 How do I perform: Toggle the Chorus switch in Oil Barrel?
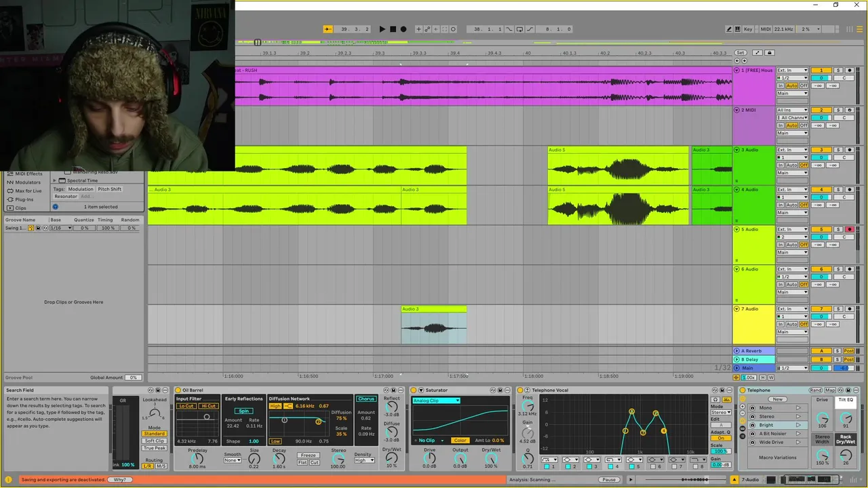click(x=366, y=399)
